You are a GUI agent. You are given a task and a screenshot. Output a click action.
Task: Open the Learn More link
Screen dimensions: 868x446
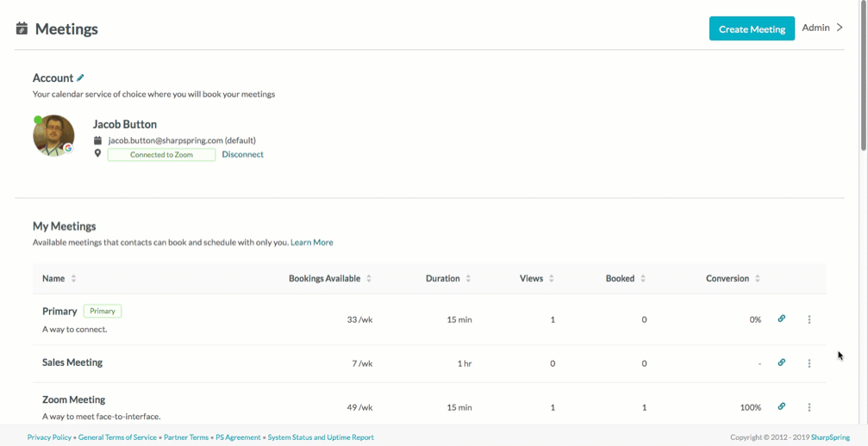(312, 242)
